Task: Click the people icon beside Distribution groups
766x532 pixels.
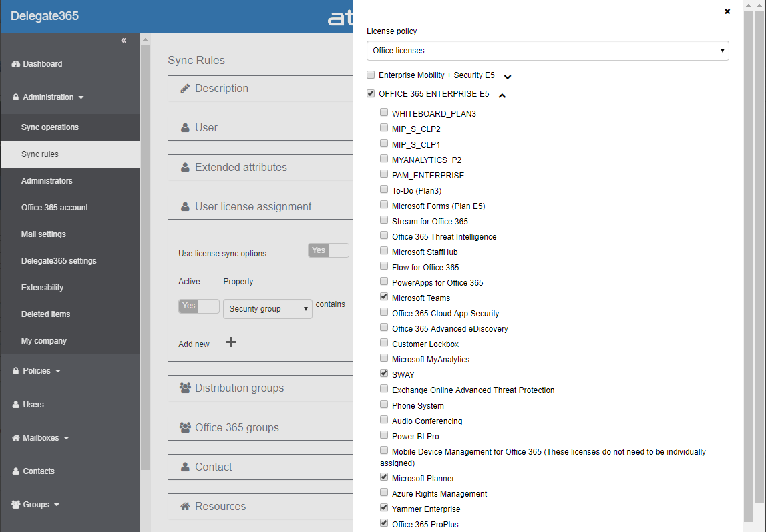Action: click(x=185, y=388)
